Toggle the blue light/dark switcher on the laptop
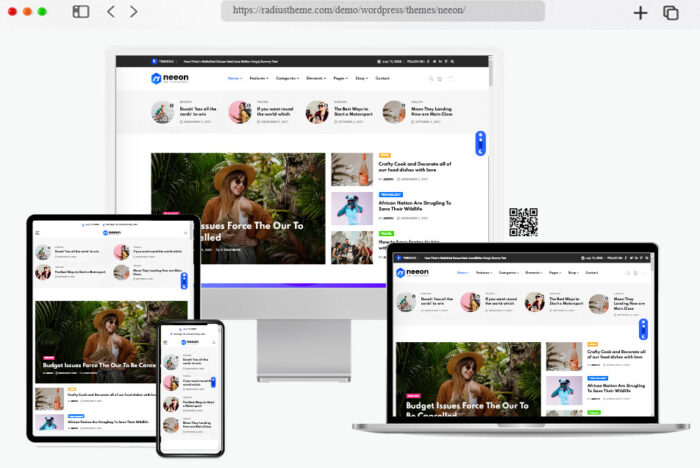The width and height of the screenshot is (700, 468). [643, 329]
